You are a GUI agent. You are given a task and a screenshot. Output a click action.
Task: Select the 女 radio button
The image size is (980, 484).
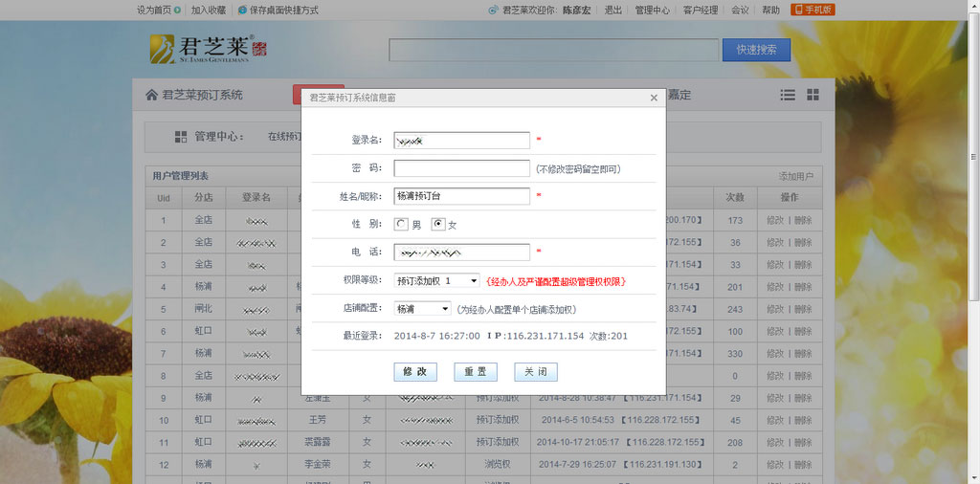(x=439, y=224)
